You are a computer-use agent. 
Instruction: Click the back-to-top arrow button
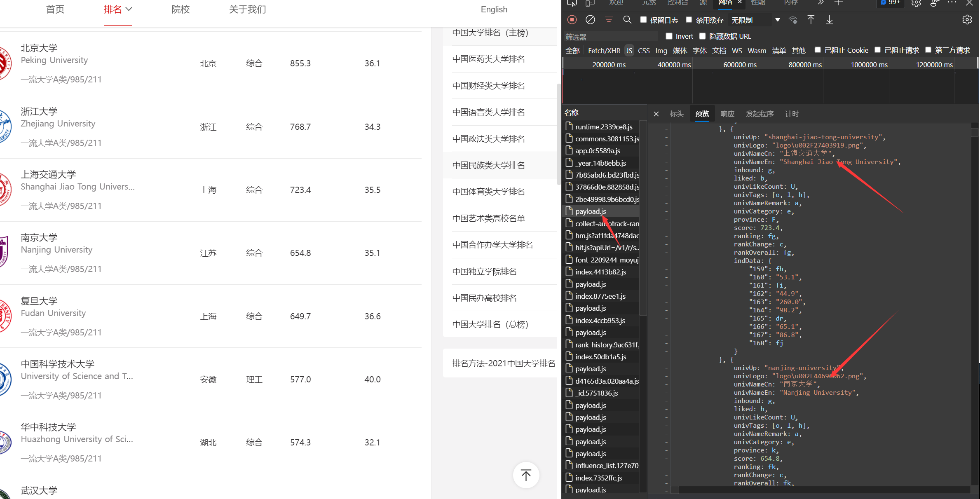click(x=526, y=475)
